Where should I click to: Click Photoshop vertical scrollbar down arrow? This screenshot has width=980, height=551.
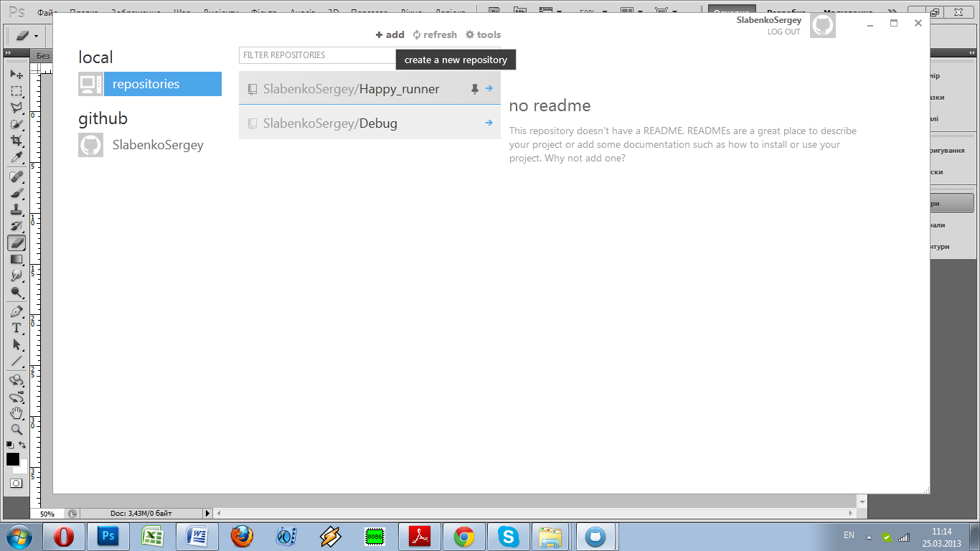point(862,501)
